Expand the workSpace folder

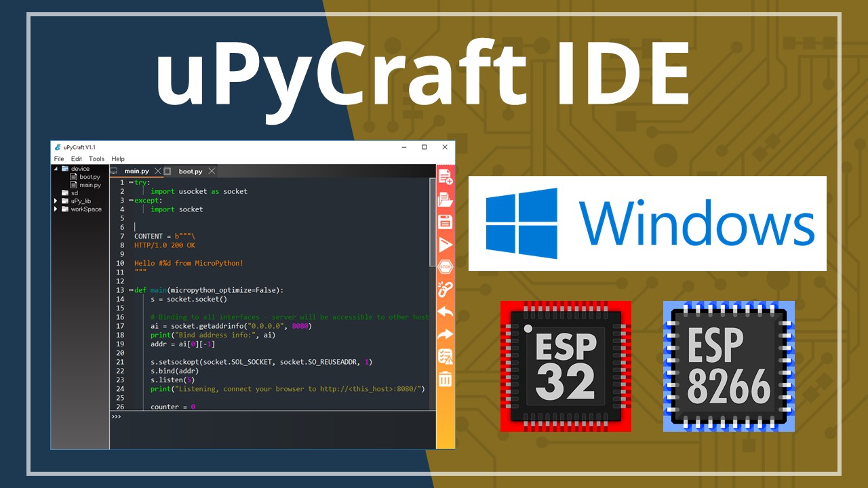(55, 209)
